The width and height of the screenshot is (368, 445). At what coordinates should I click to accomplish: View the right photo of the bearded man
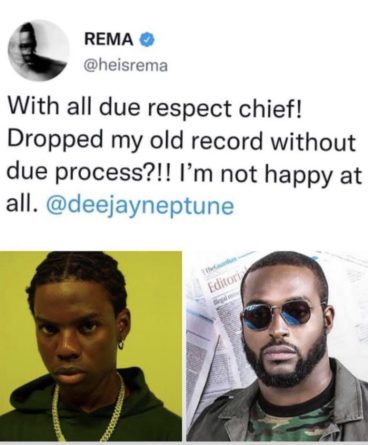(x=277, y=347)
